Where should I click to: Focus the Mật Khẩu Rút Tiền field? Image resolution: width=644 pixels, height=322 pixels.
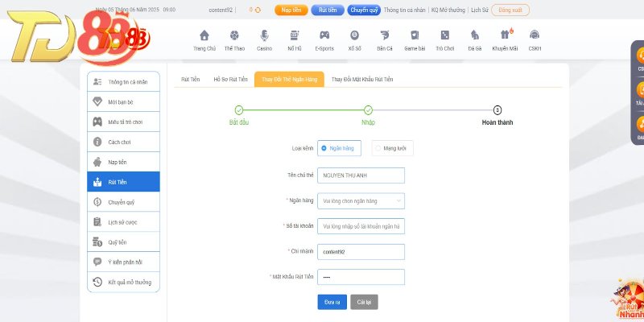click(x=361, y=277)
